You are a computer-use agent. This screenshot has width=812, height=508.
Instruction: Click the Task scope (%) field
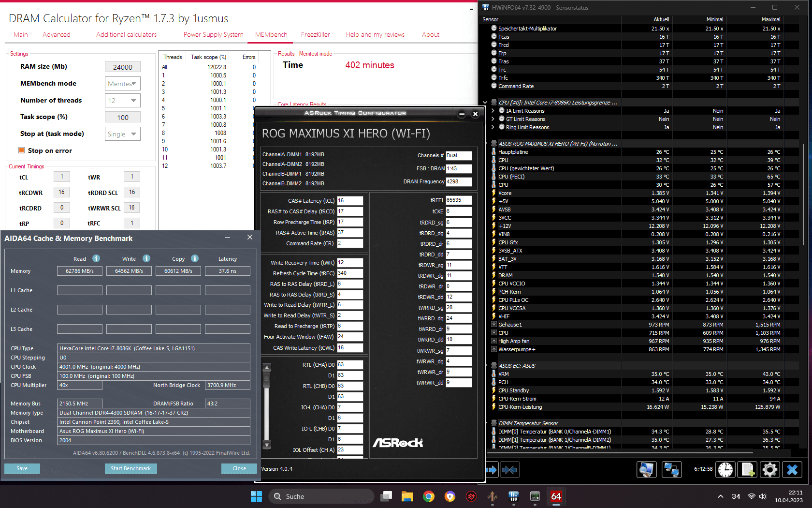click(123, 117)
